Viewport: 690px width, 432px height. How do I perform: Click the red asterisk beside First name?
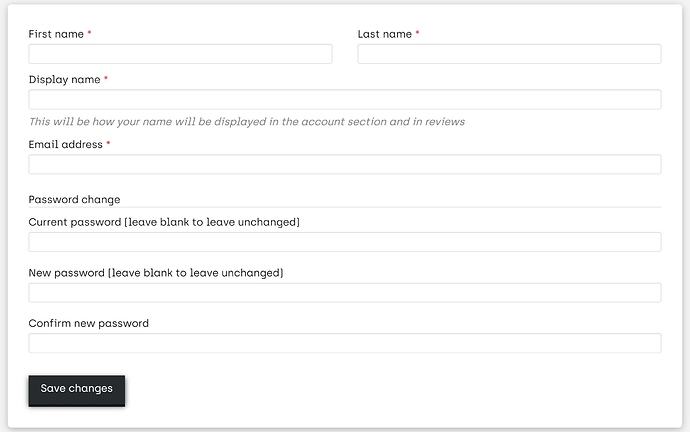[89, 34]
